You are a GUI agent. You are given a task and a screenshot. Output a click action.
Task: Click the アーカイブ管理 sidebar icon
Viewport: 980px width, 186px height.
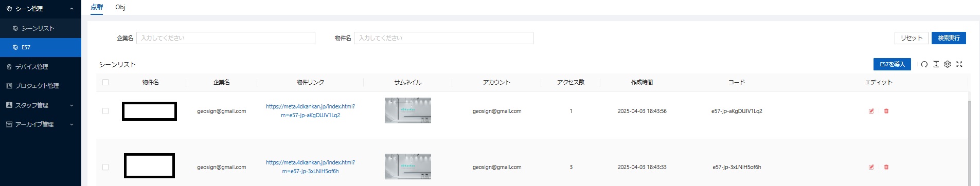(9, 124)
